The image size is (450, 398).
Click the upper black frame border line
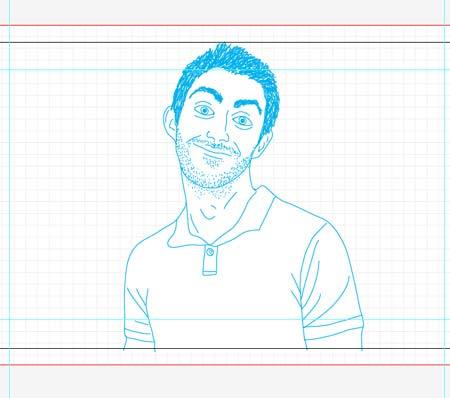tap(225, 42)
